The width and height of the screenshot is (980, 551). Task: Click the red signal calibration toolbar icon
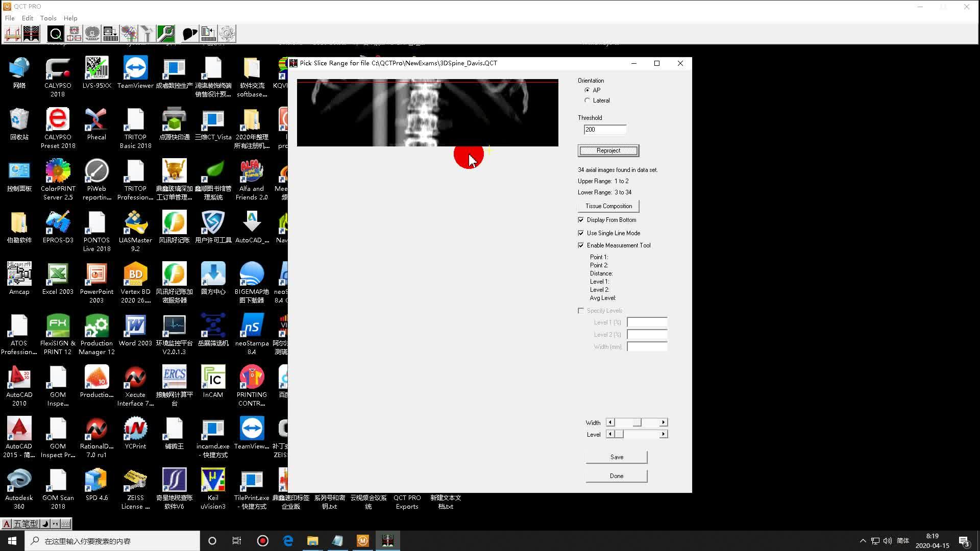tap(12, 34)
